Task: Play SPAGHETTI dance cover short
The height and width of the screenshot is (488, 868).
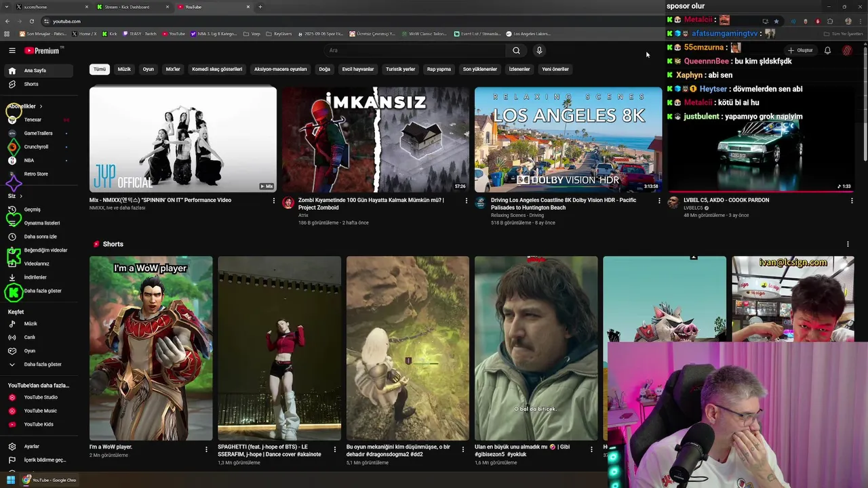Action: (x=279, y=348)
